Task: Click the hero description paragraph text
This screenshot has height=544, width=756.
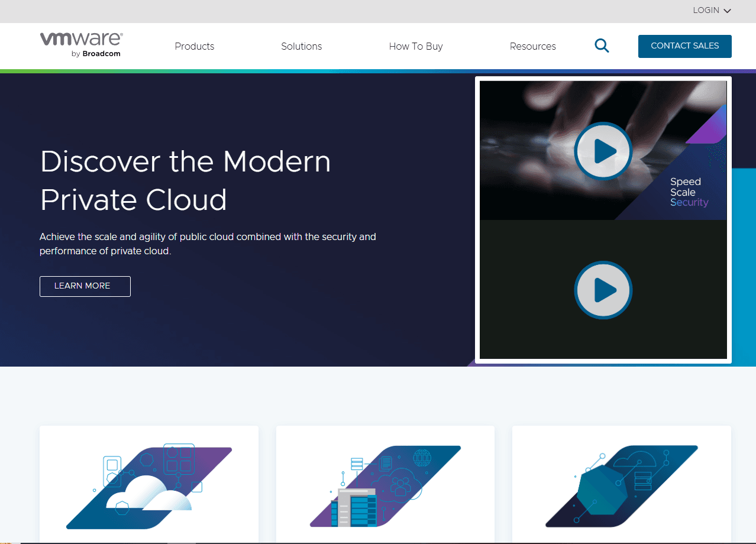Action: point(207,244)
